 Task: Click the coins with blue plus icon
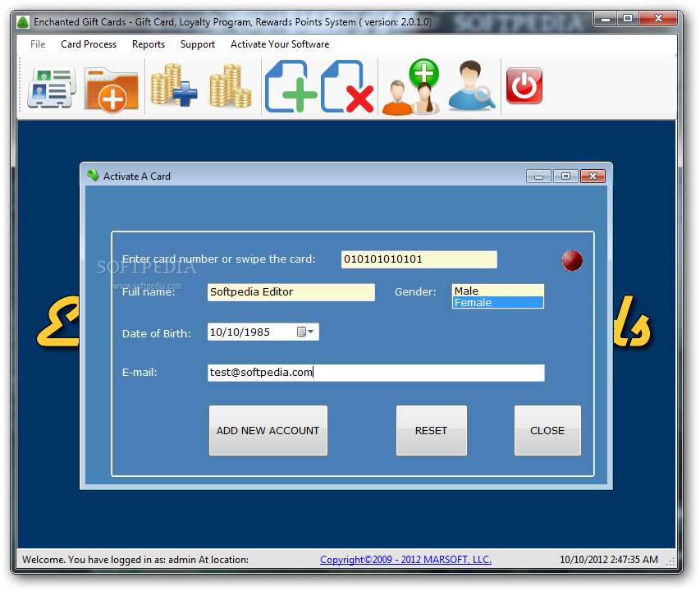(174, 85)
